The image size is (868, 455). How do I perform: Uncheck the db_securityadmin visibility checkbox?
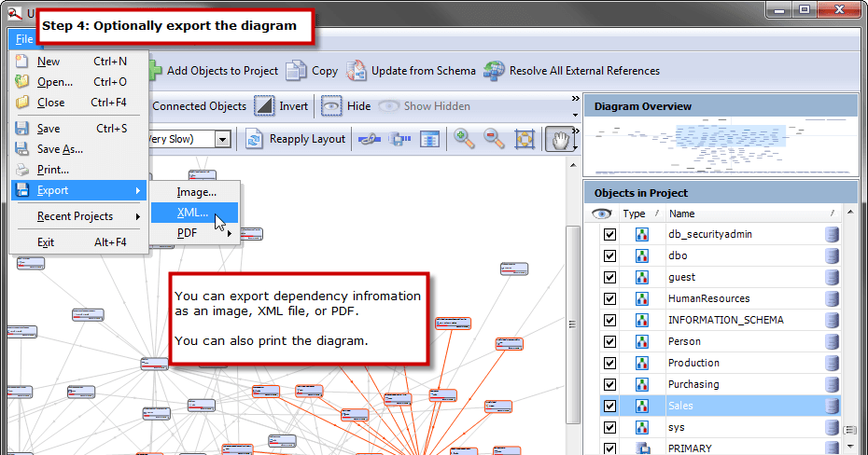click(609, 234)
